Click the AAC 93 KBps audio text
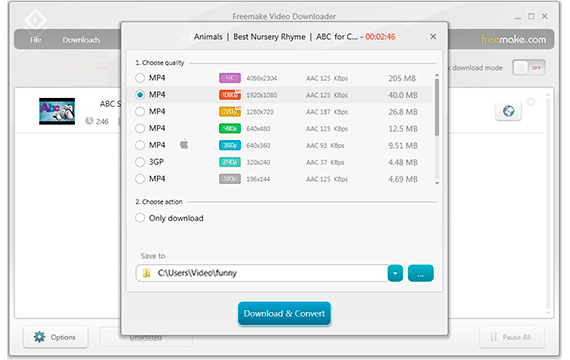Image resolution: width=570 pixels, height=360 pixels. coord(325,145)
